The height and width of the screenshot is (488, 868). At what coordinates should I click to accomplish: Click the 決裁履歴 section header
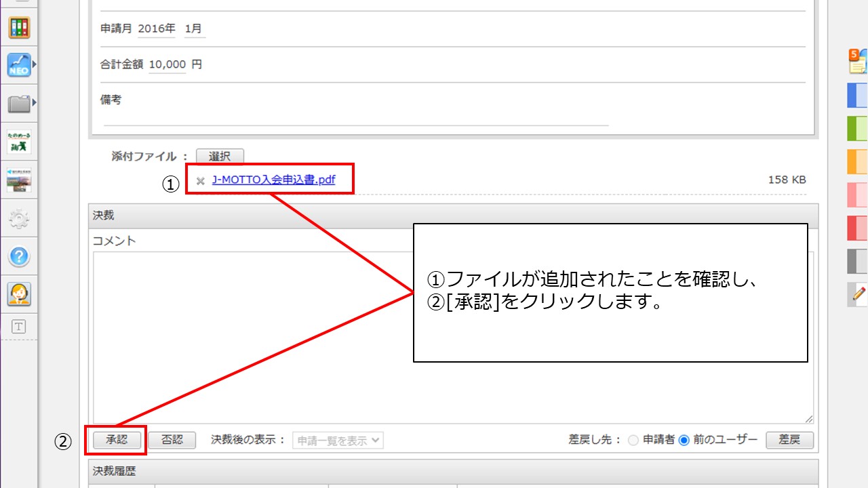pos(453,472)
